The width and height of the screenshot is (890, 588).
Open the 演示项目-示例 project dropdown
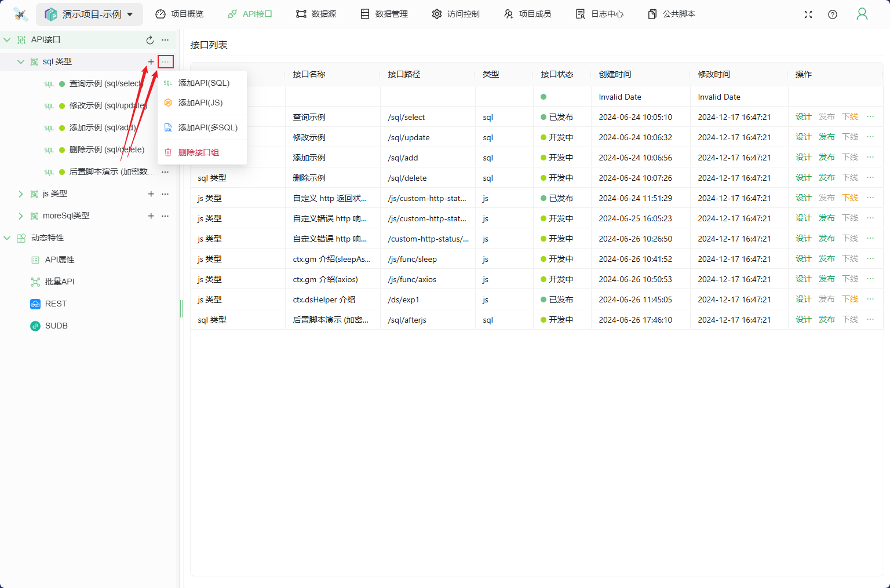pyautogui.click(x=90, y=14)
